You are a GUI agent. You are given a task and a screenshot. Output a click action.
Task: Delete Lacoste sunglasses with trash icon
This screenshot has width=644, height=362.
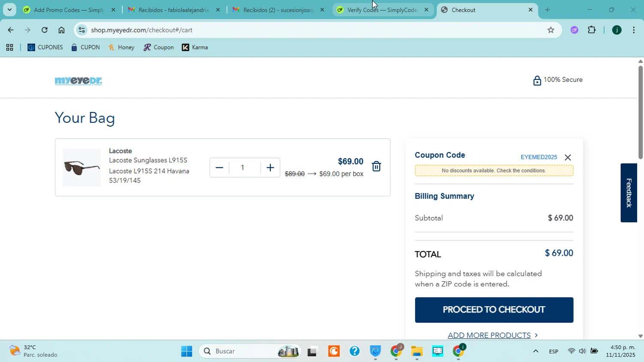(376, 167)
